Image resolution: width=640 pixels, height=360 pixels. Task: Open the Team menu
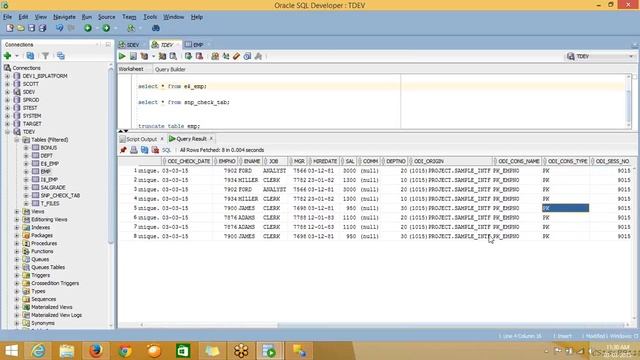point(129,17)
